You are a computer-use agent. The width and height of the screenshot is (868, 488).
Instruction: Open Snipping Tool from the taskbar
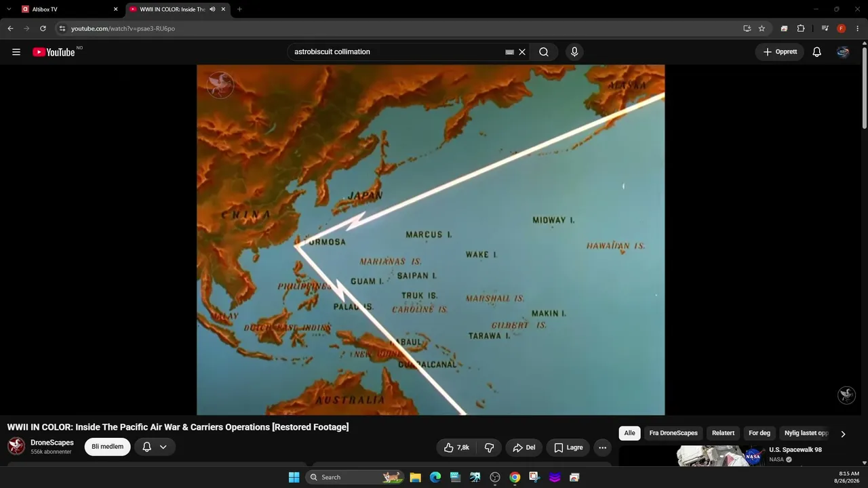pos(534,477)
